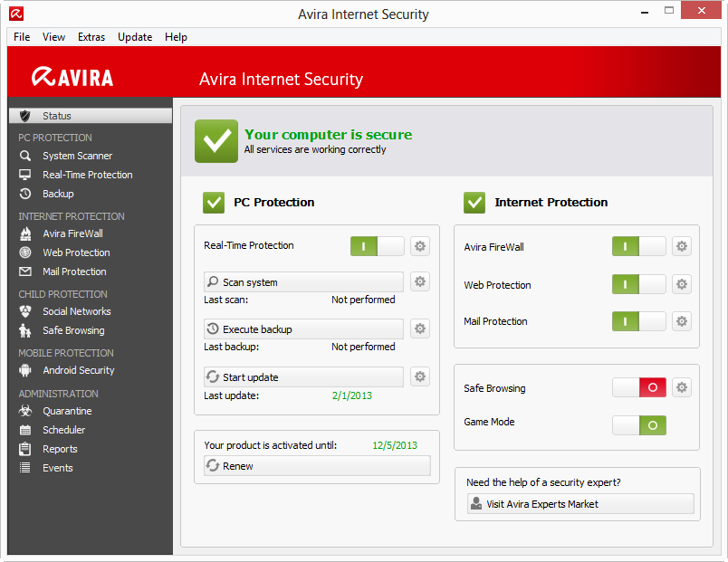Turn on the Game Mode switch
Viewport: 728px width, 562px height.
pos(639,425)
